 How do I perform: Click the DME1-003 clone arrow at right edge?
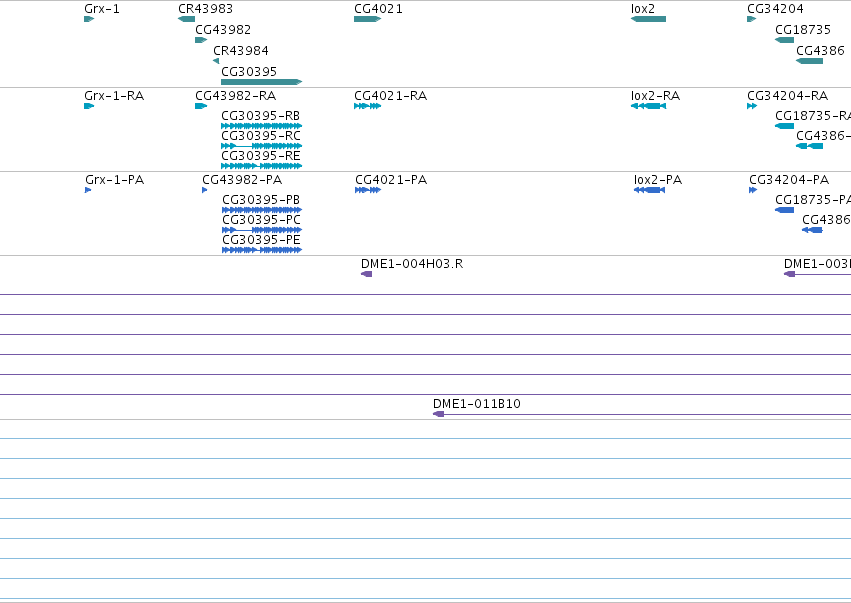pos(817,274)
